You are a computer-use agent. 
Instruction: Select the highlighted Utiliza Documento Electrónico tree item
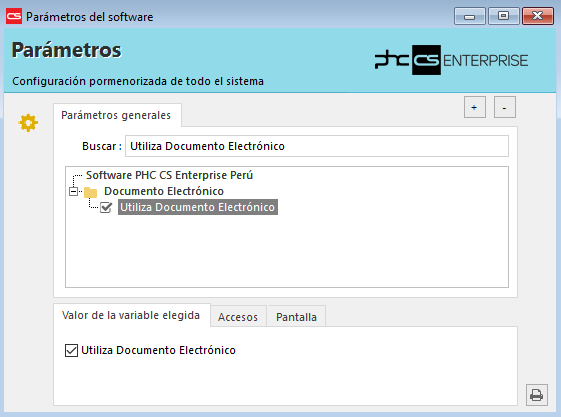(x=198, y=207)
